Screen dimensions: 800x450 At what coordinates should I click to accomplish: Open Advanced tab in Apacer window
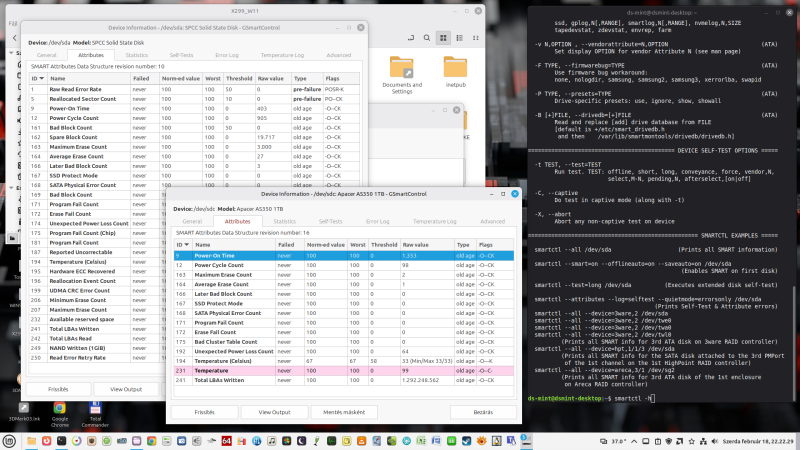(492, 221)
